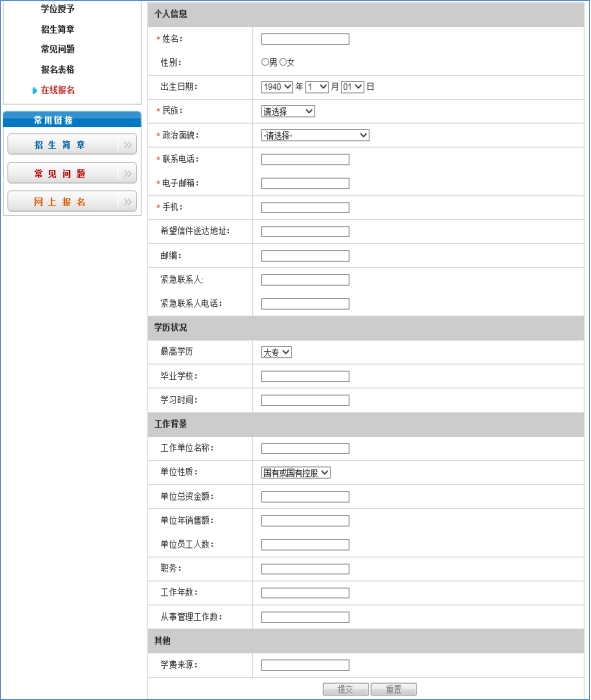Click the arrow icon on 网上报名 button
The image size is (591, 700).
128,202
